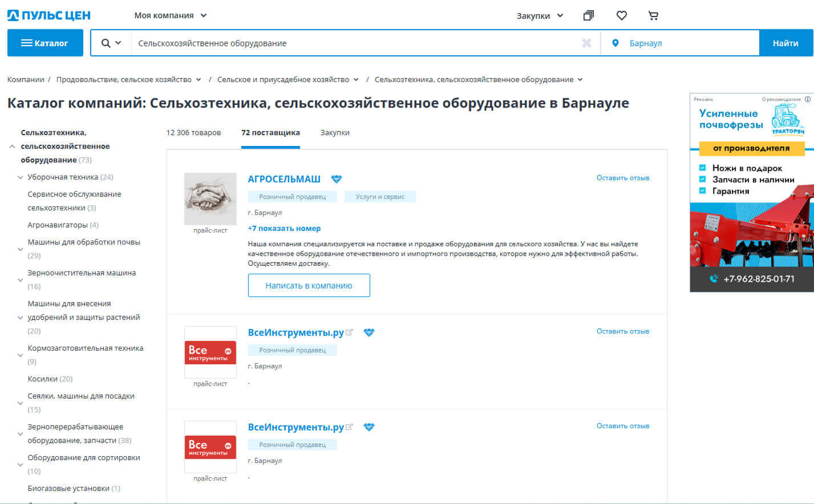Switch to '12 306 товаров' tab
The image size is (814, 504).
coord(193,132)
